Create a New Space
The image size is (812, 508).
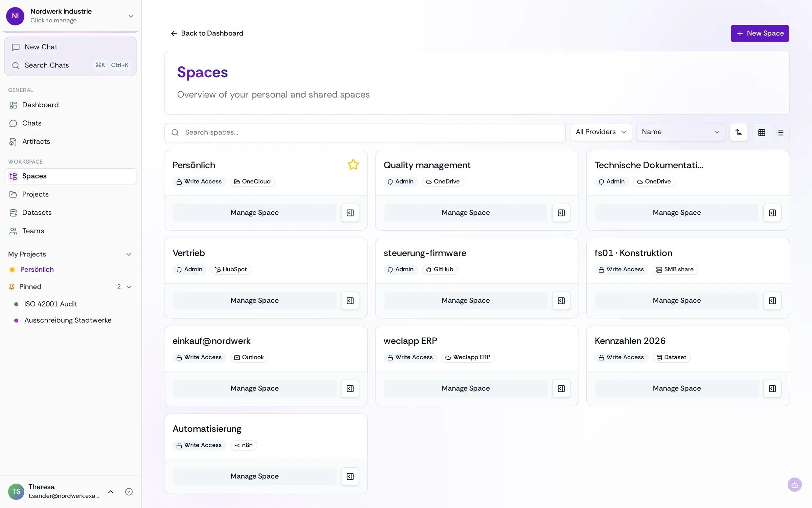(760, 34)
